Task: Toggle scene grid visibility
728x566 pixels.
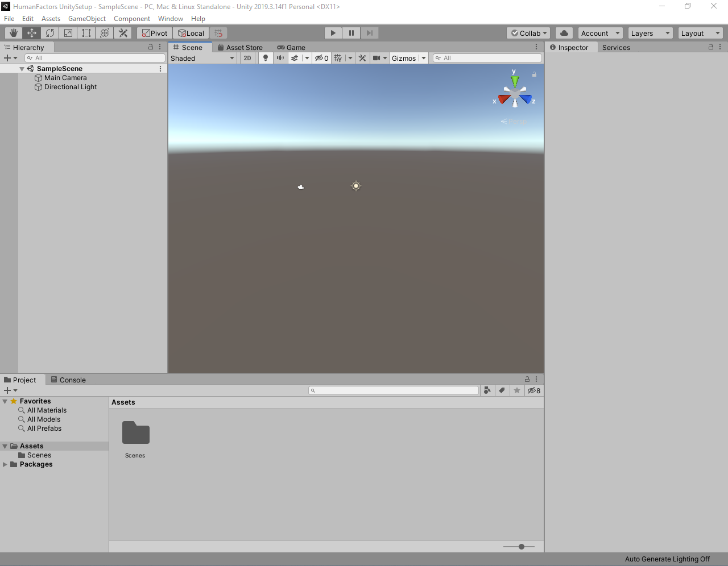Action: point(338,58)
